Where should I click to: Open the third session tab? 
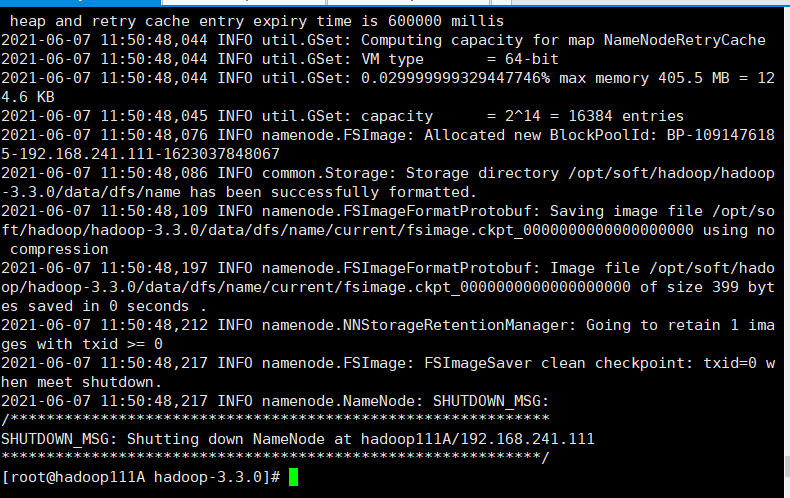coord(409,3)
